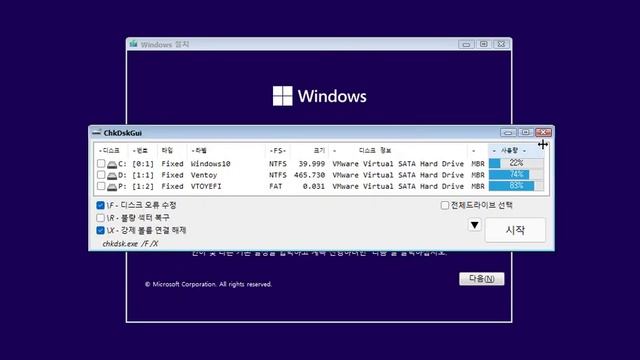This screenshot has width=640, height=360.
Task: Click the [1:1] disk number cell
Action: [143, 175]
